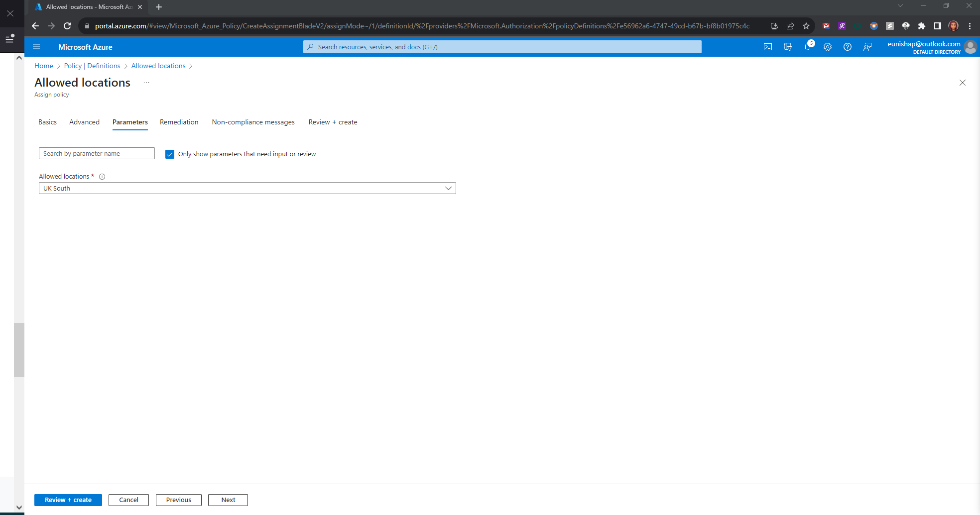Click the Next button
Screen dimensions: 980x515
point(228,500)
